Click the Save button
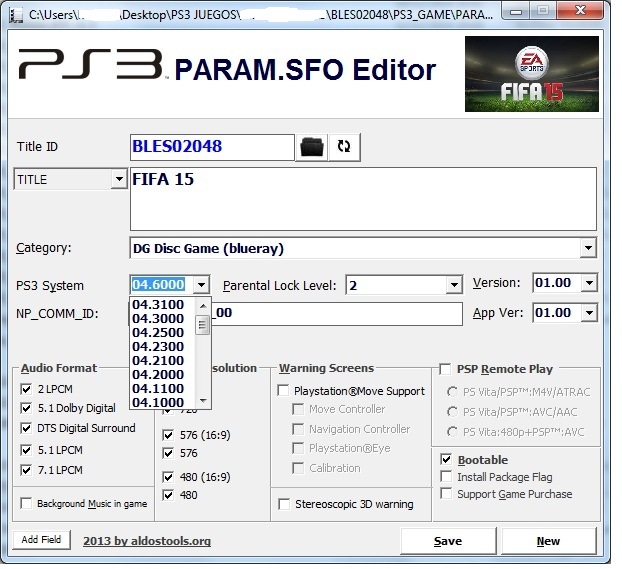Image resolution: width=622 pixels, height=569 pixels. (447, 541)
